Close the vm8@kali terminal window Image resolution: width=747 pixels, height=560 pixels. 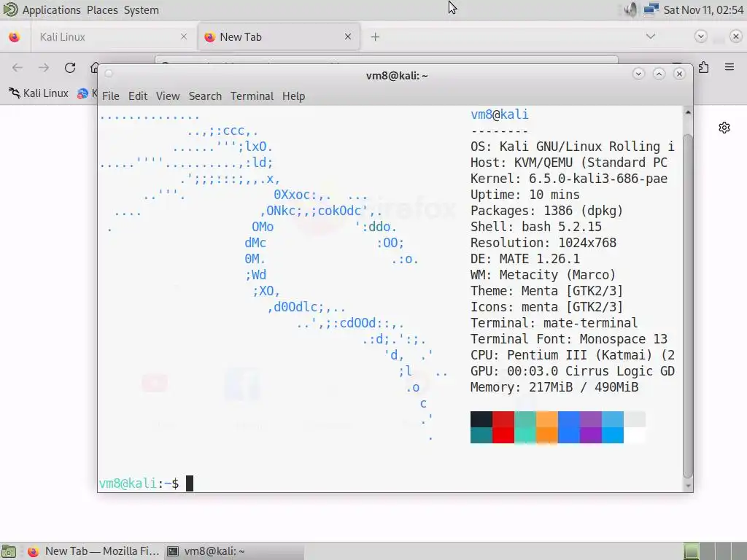click(679, 74)
